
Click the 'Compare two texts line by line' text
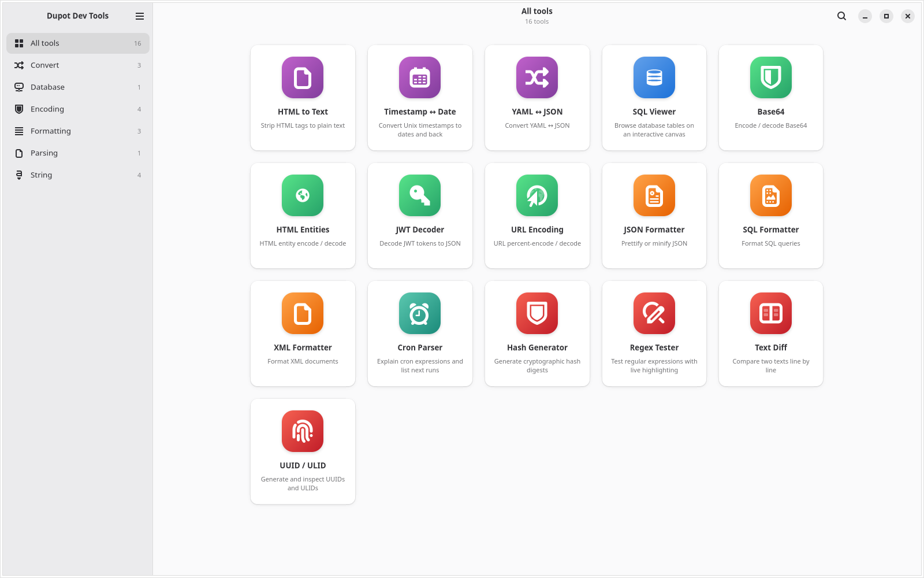click(x=771, y=366)
